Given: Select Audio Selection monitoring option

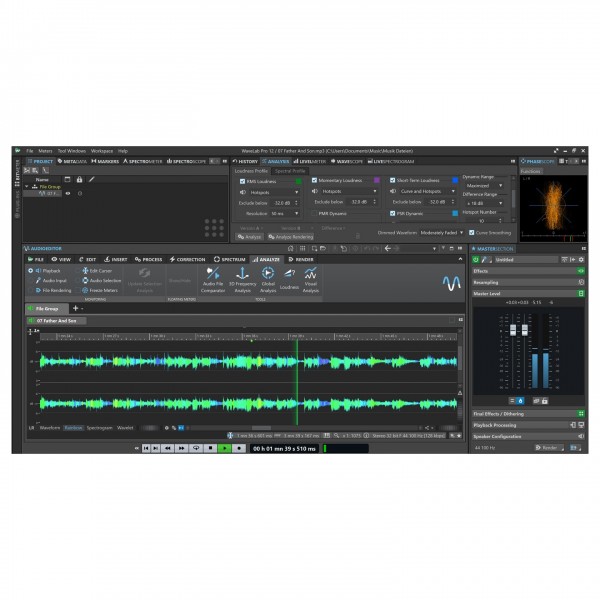Looking at the screenshot, I should click(101, 280).
